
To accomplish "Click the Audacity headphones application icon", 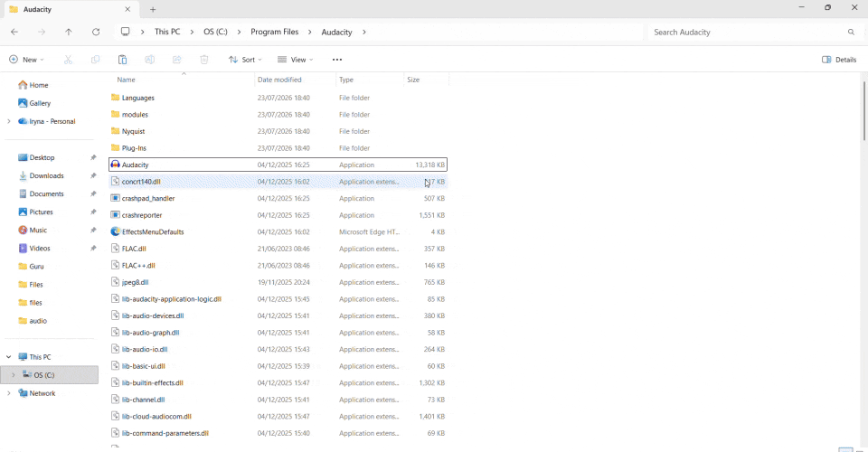I will [x=115, y=165].
